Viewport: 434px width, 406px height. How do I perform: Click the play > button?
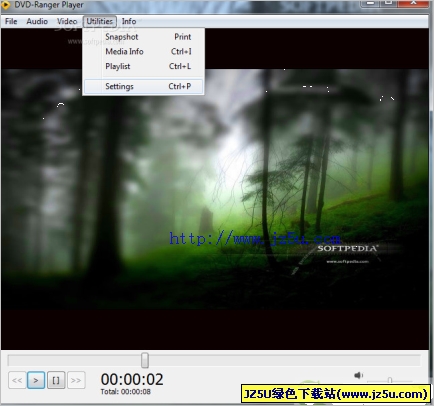[36, 380]
